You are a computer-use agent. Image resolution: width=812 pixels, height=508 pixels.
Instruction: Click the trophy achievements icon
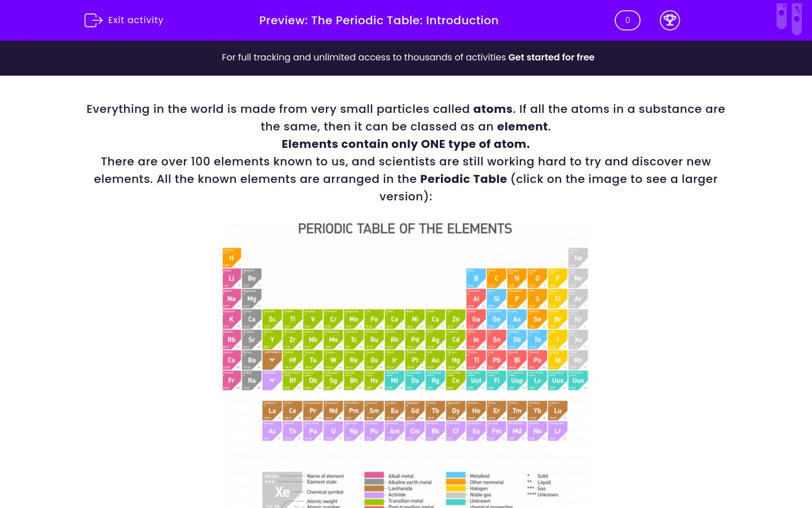click(670, 20)
